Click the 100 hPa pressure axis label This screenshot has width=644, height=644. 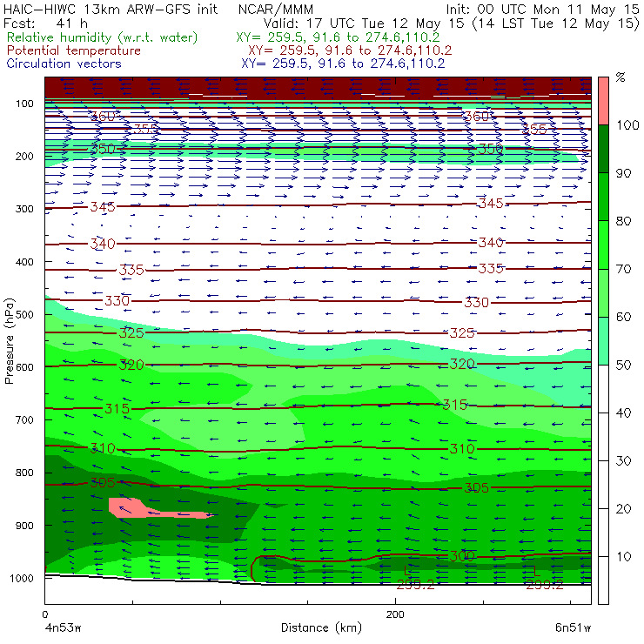click(x=24, y=104)
